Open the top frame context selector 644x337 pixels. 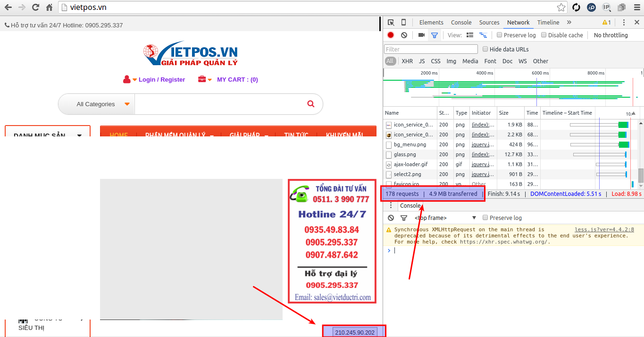(445, 218)
